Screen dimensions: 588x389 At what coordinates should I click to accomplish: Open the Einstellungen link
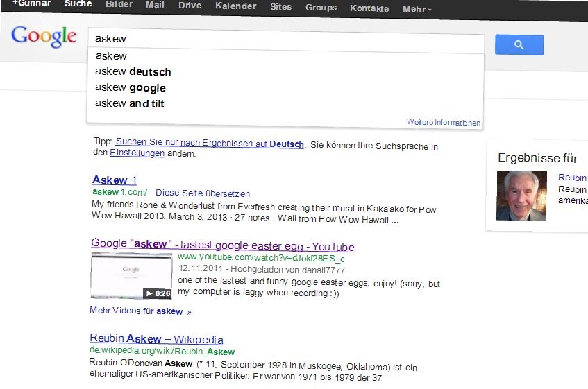click(x=137, y=153)
